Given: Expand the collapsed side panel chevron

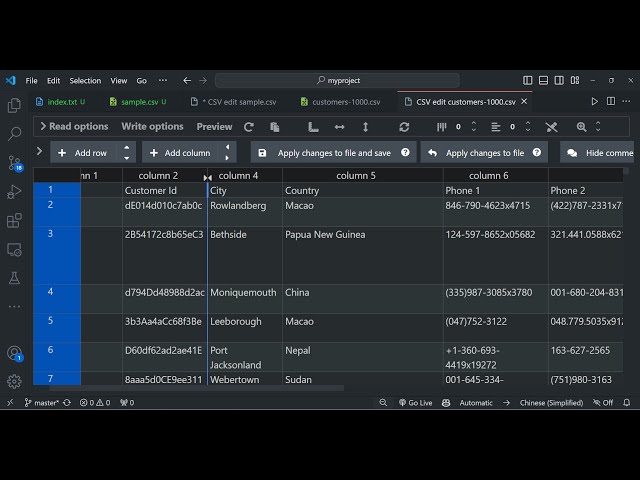Looking at the screenshot, I should [40, 152].
